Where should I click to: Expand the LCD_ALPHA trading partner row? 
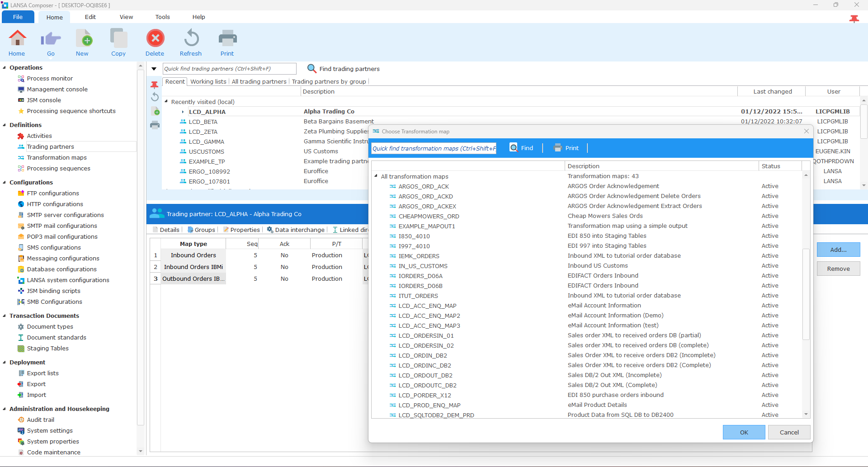click(x=183, y=112)
